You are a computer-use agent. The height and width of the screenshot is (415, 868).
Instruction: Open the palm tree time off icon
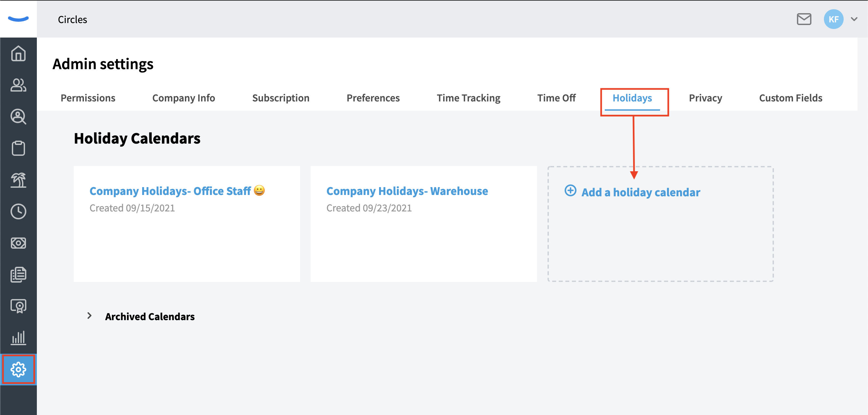(18, 180)
